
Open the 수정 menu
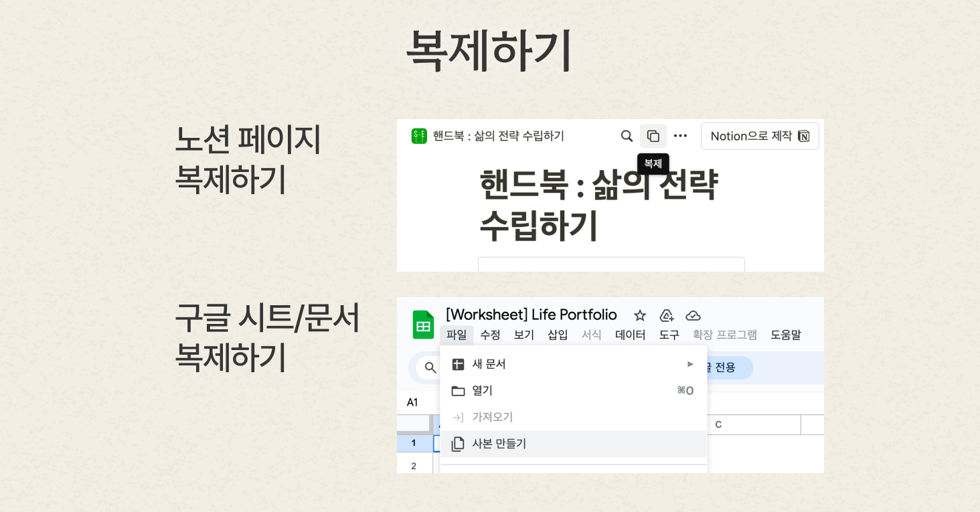coord(490,335)
